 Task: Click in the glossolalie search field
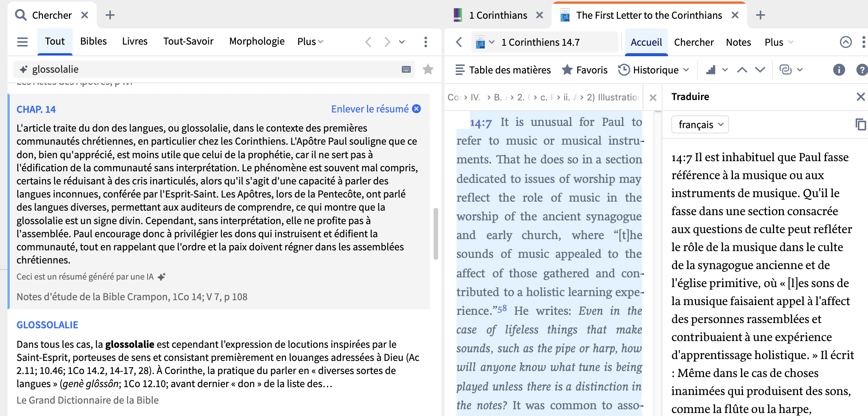point(213,69)
